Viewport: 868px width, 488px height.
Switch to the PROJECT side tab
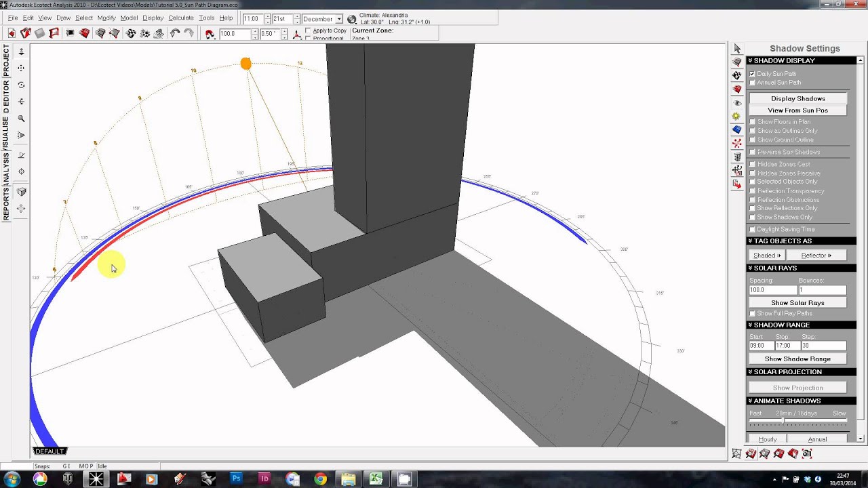pyautogui.click(x=6, y=60)
